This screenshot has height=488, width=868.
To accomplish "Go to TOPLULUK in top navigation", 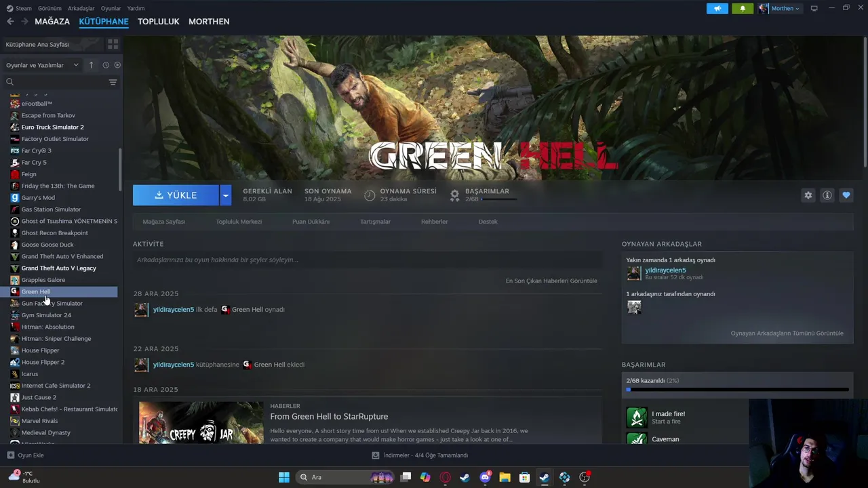I will click(158, 22).
